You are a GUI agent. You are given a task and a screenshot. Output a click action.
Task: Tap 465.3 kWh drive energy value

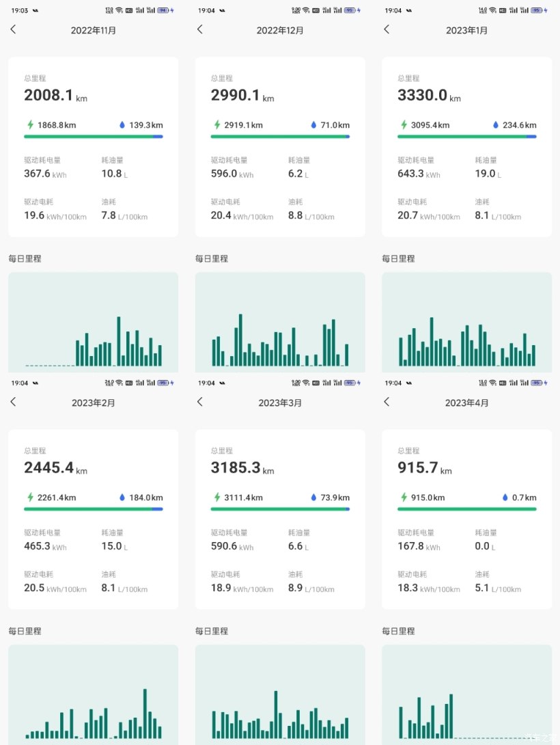46,546
